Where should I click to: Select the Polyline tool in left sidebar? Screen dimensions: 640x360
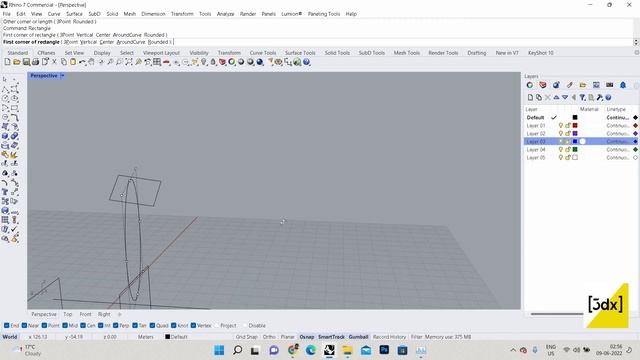click(x=5, y=89)
